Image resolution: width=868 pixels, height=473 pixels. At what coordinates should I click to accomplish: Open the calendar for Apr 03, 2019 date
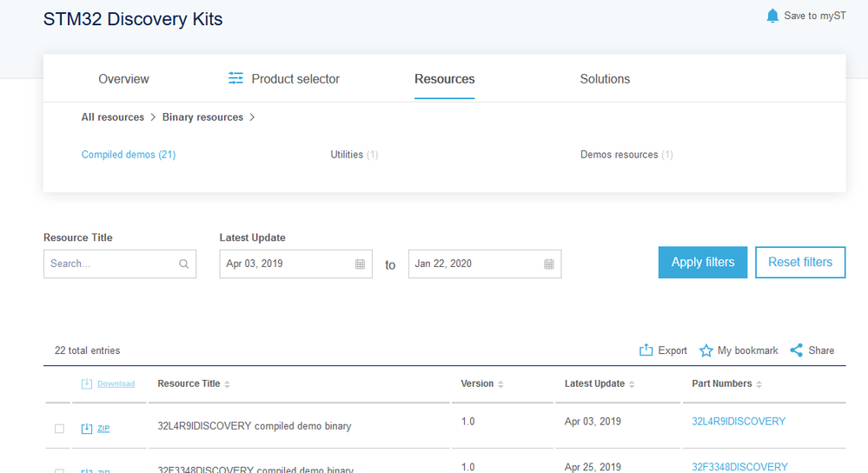[360, 263]
